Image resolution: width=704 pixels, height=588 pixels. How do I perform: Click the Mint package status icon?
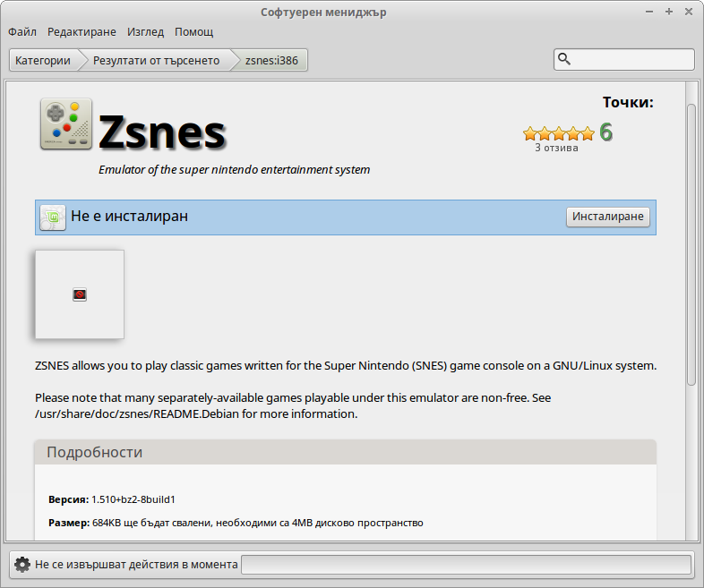tap(53, 217)
